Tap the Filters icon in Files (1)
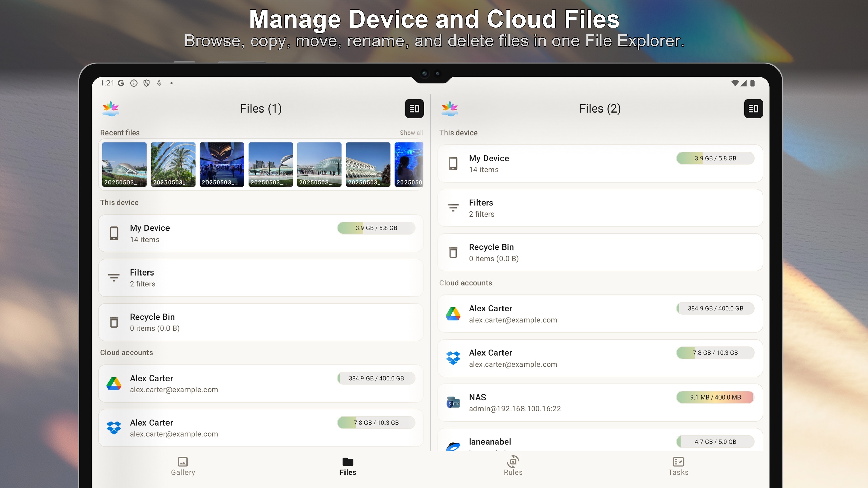This screenshot has width=868, height=488. click(114, 278)
